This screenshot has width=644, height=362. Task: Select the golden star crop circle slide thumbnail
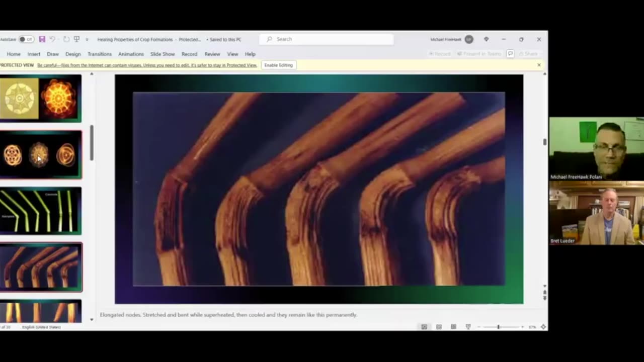(40, 98)
